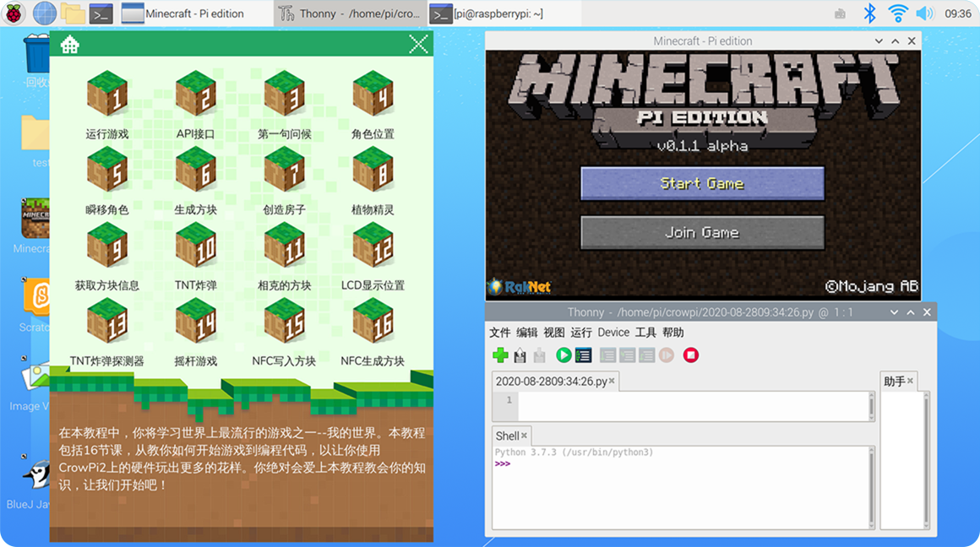Click into the code editor line 1

pos(693,400)
